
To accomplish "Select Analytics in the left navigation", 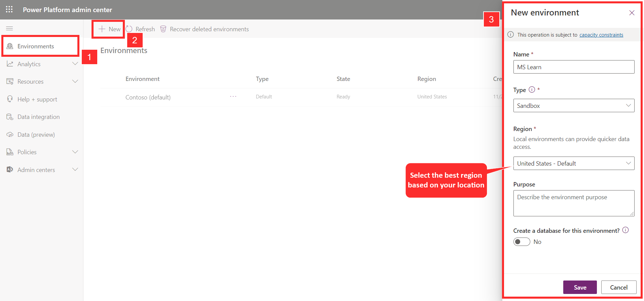I will click(x=29, y=64).
